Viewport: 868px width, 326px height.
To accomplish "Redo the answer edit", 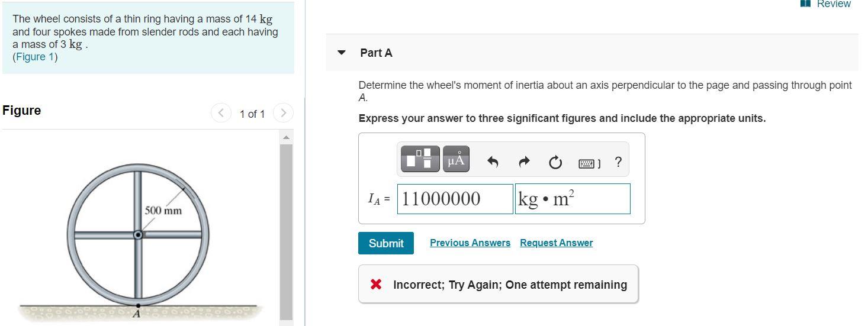I will pyautogui.click(x=523, y=162).
